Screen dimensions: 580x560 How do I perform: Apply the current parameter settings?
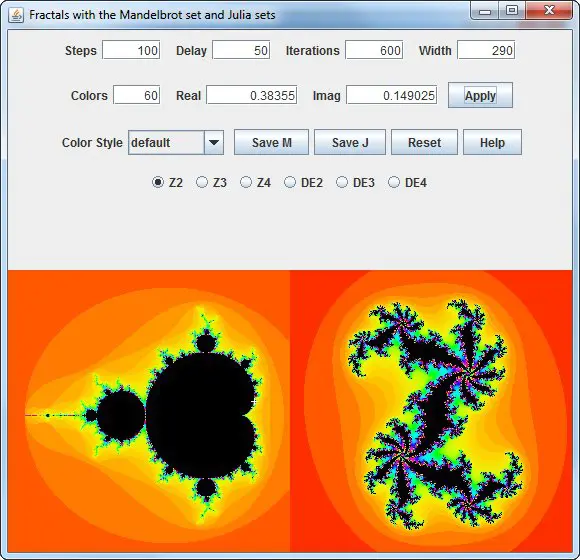coord(480,95)
